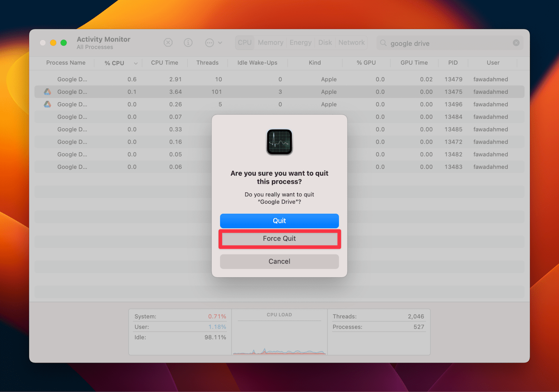
Task: Click the search magnifier icon
Action: click(x=383, y=43)
